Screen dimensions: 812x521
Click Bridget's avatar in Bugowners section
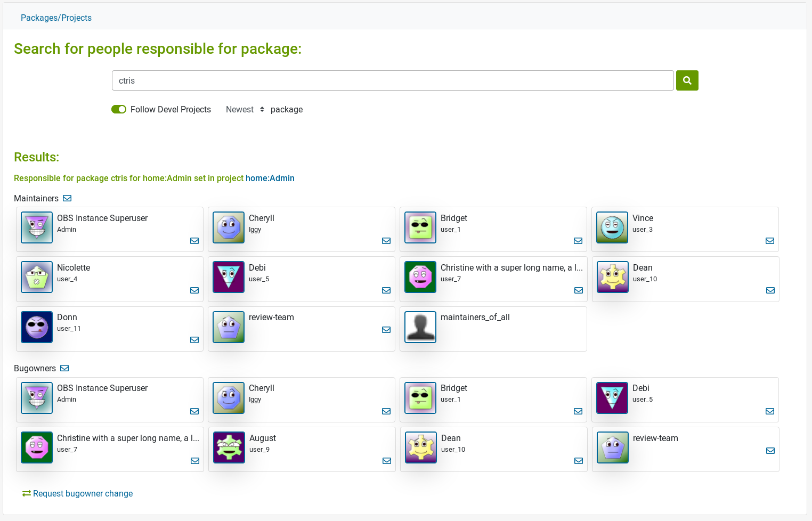(x=420, y=398)
